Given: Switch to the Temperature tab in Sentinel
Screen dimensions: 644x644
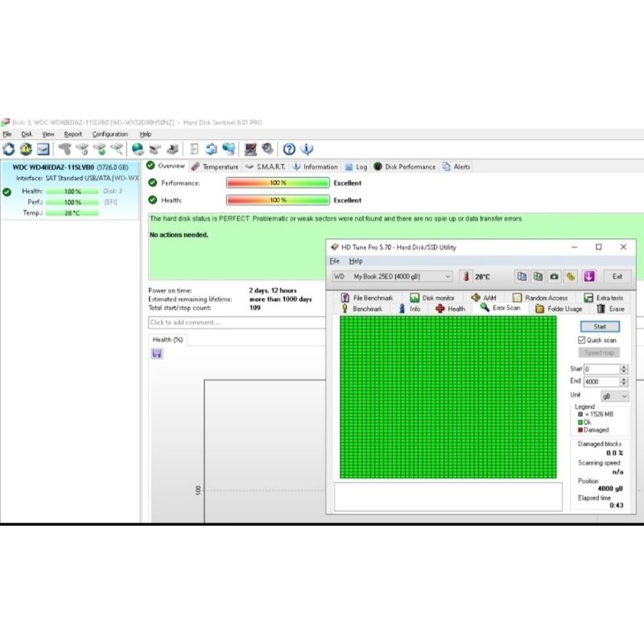Looking at the screenshot, I should point(215,167).
